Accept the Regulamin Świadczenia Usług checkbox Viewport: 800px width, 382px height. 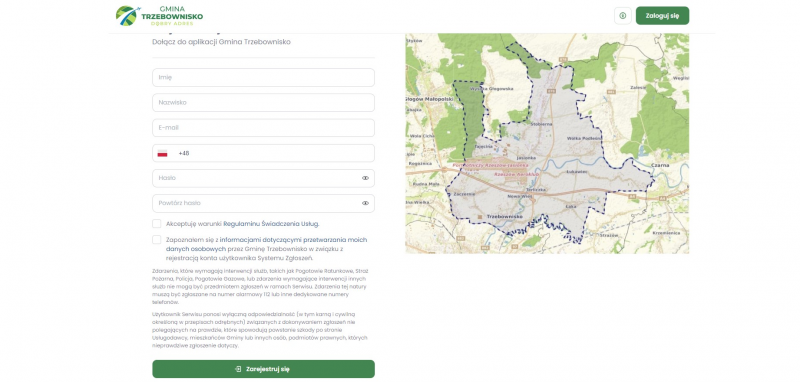157,223
